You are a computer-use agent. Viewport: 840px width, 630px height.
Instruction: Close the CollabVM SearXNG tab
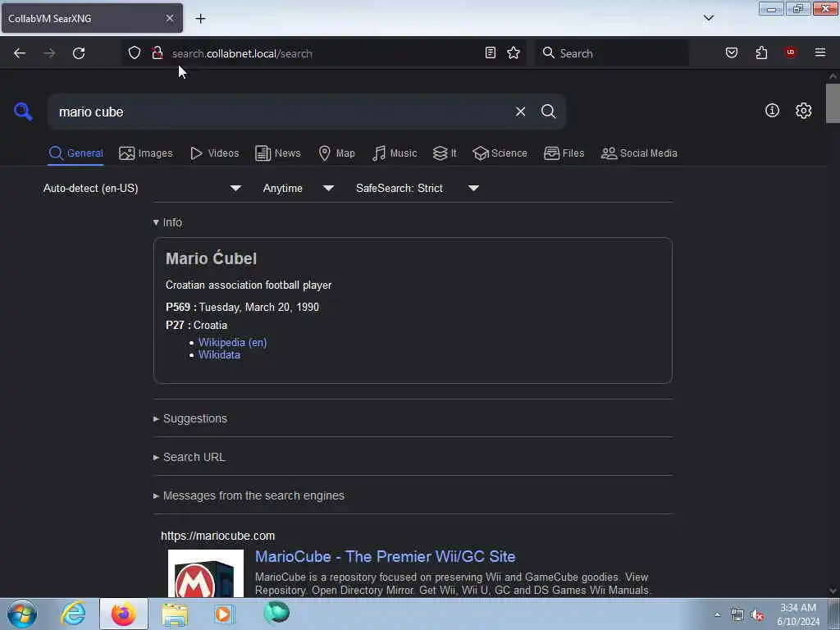(x=170, y=18)
